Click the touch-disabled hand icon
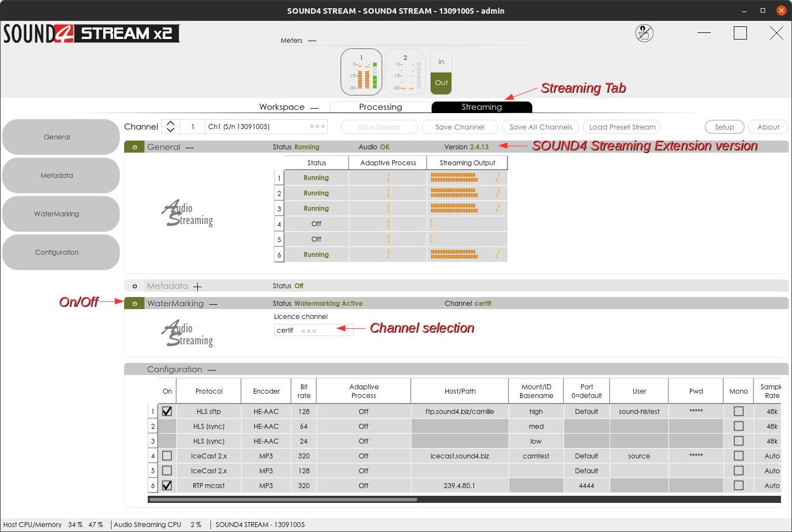 (x=644, y=33)
